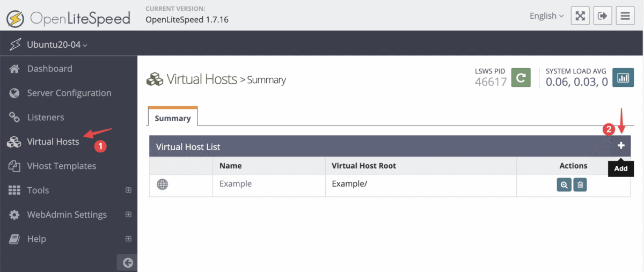
Task: Go to Server Configuration
Action: click(69, 93)
